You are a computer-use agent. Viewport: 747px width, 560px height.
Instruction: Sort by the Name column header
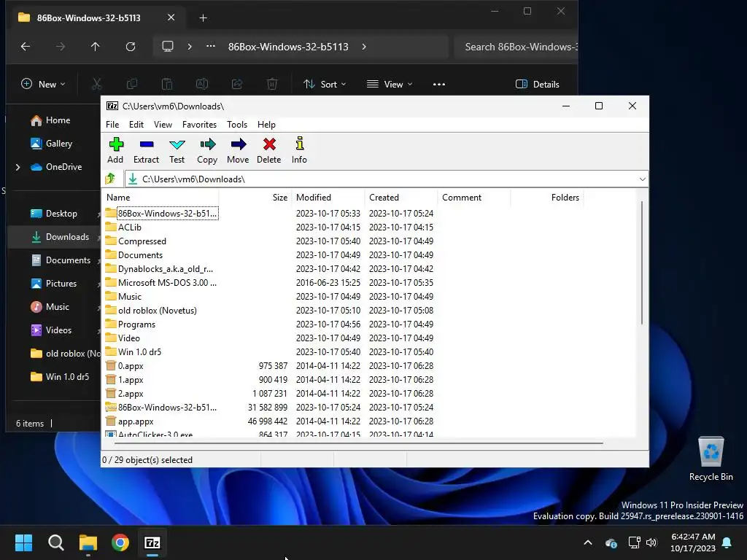tap(160, 197)
